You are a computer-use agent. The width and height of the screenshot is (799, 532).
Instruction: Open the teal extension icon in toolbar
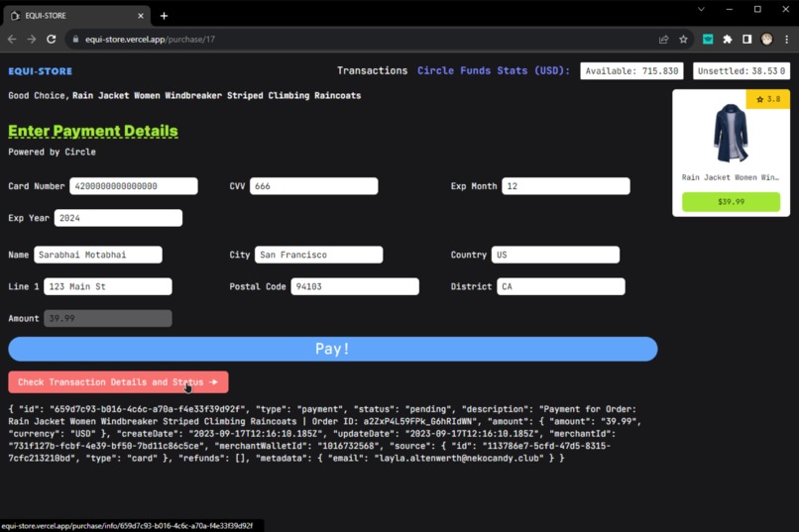[x=708, y=40]
